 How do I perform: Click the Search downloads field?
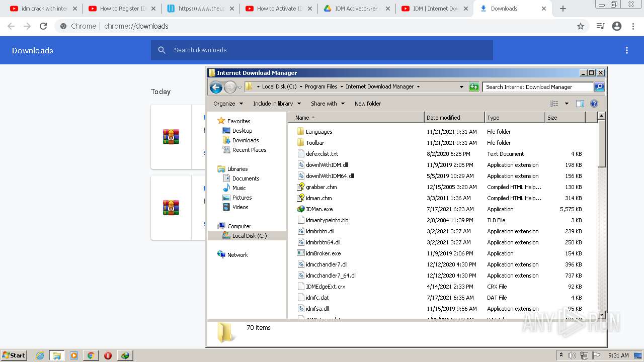click(x=322, y=50)
